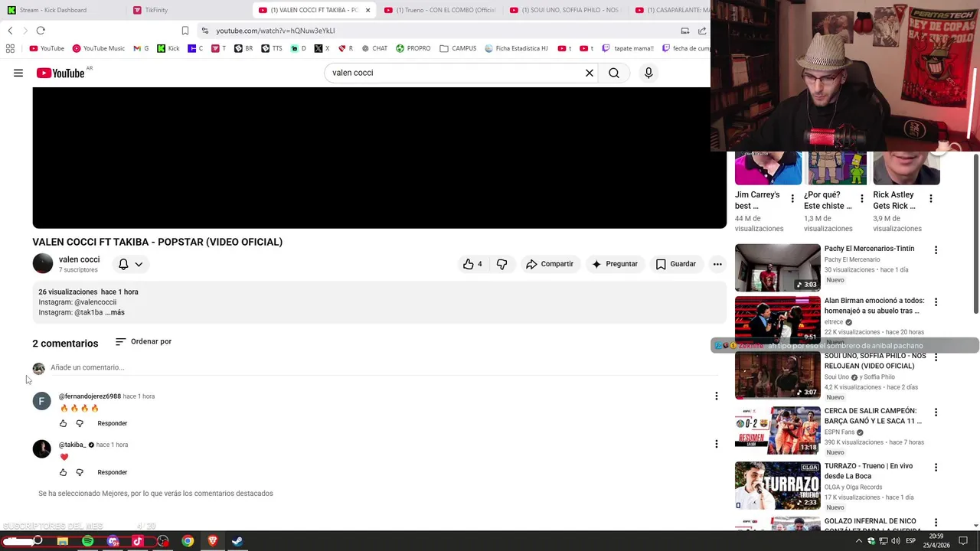Switch to the Trueno - CON EL COMBO tab
Screen dimensions: 980x551
[x=440, y=10]
